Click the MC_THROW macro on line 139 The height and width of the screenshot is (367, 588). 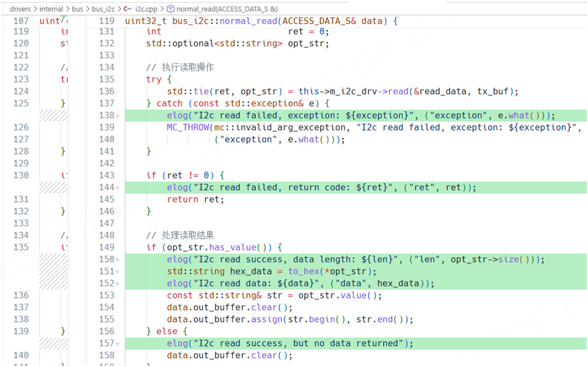(x=187, y=128)
